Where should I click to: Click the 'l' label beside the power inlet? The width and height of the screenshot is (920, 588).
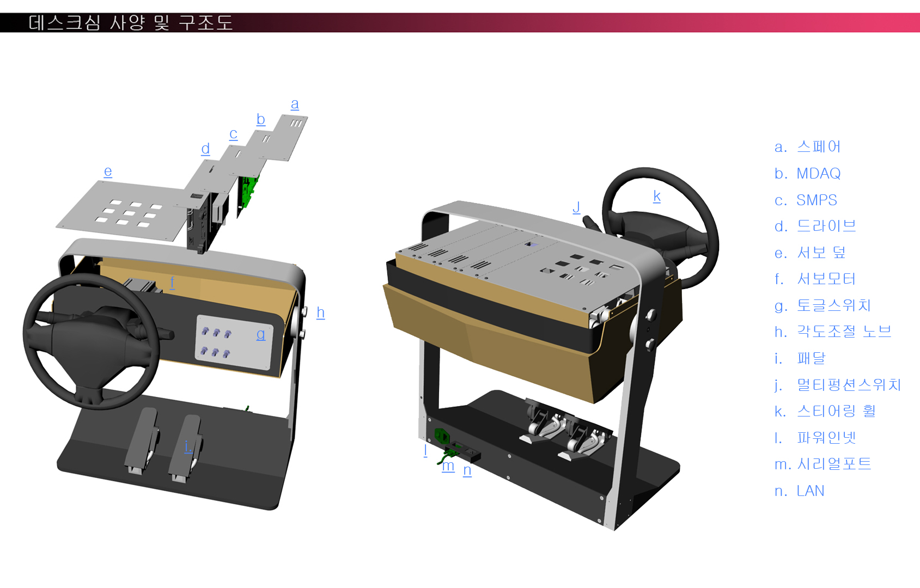pos(425,450)
